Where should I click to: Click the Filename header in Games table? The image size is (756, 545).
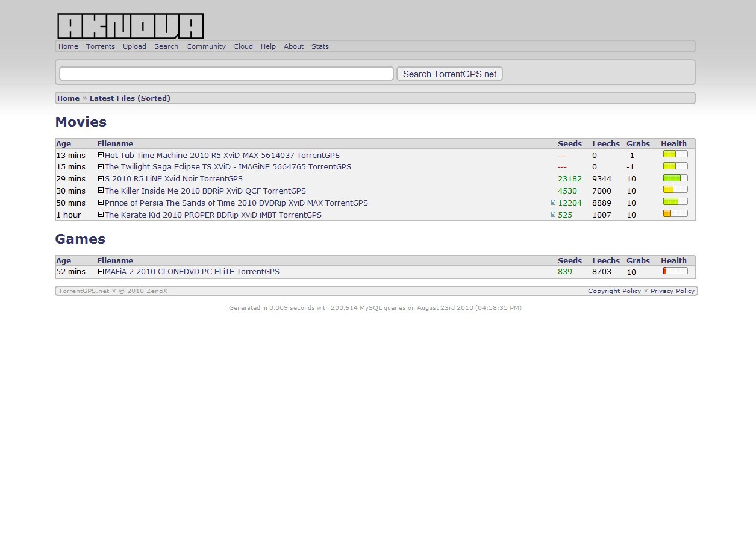(x=115, y=260)
